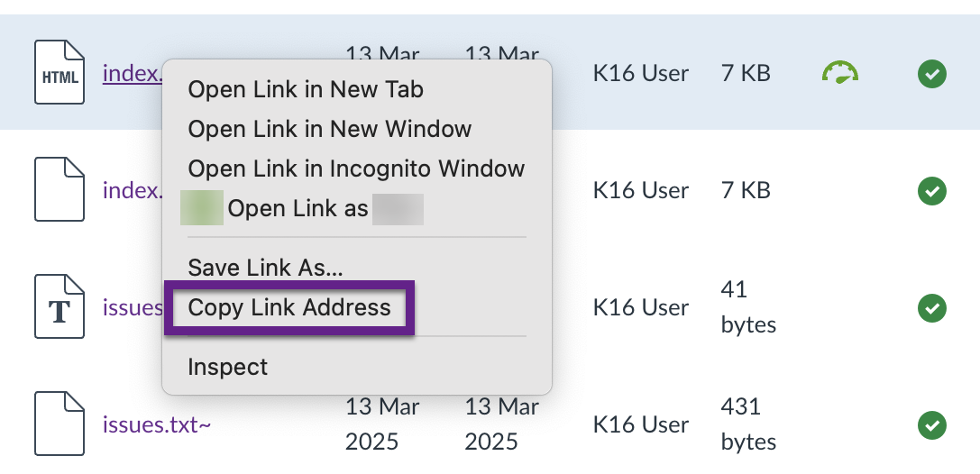
Task: Select Open Link in Incognito Window
Action: [x=357, y=169]
